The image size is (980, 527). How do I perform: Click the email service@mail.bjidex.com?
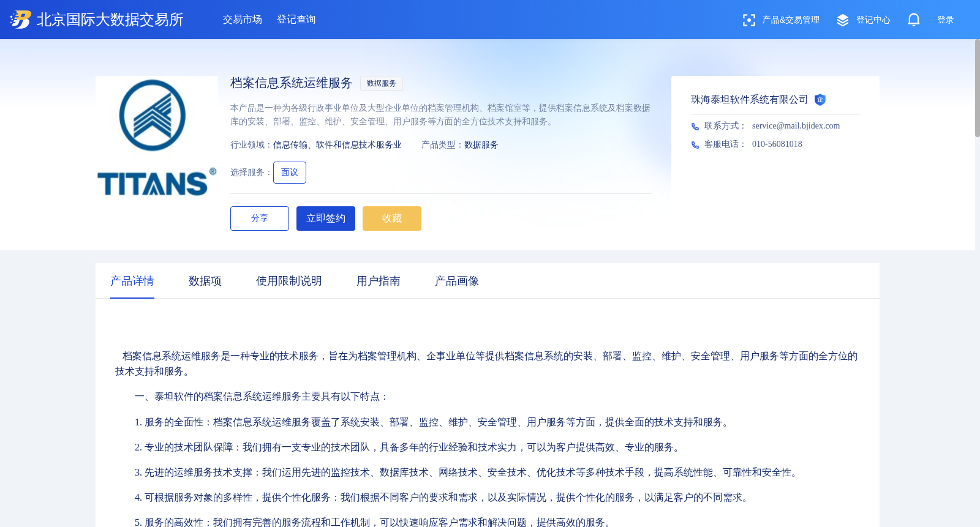[796, 126]
